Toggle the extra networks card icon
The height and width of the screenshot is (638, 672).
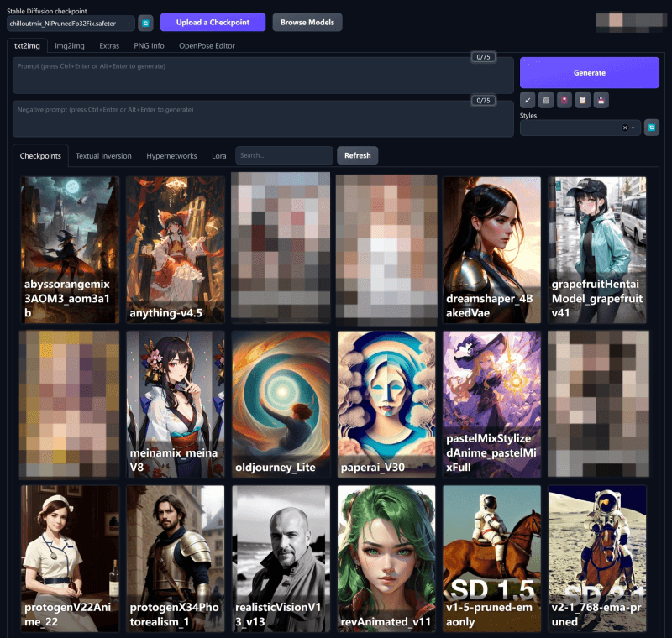click(564, 100)
